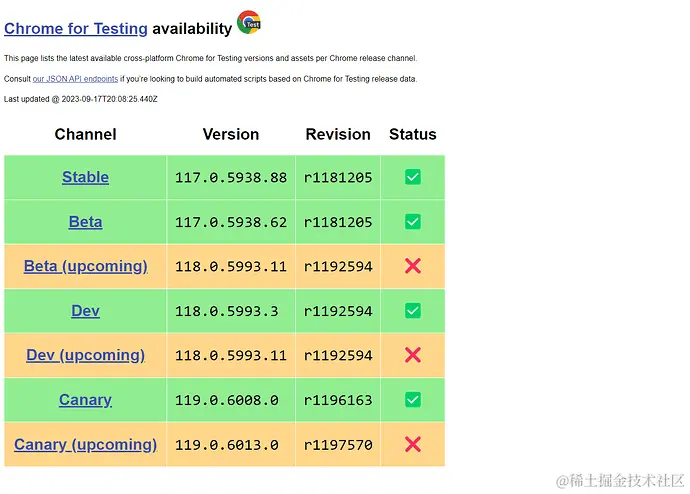Click the Last updated timestamp text
Screen dimensions: 690x494
pyautogui.click(x=81, y=99)
